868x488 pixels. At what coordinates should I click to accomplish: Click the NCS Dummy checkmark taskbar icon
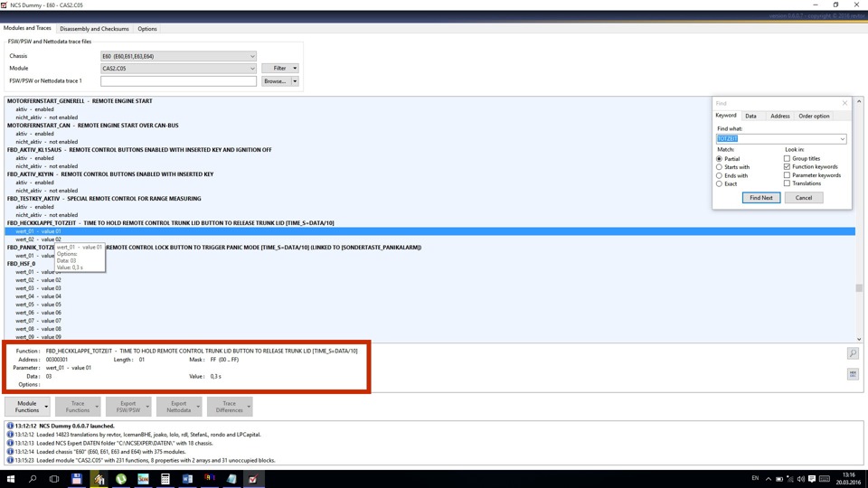253,479
